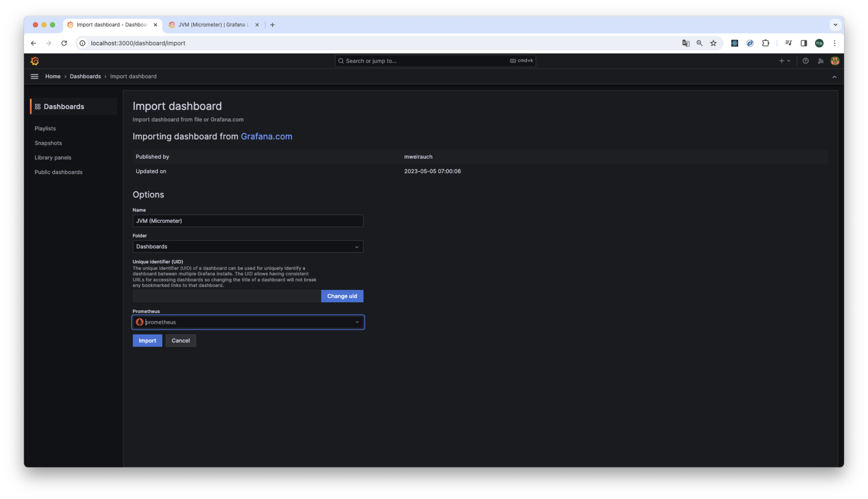The height and width of the screenshot is (499, 868).
Task: Click the Published by label
Action: 152,157
